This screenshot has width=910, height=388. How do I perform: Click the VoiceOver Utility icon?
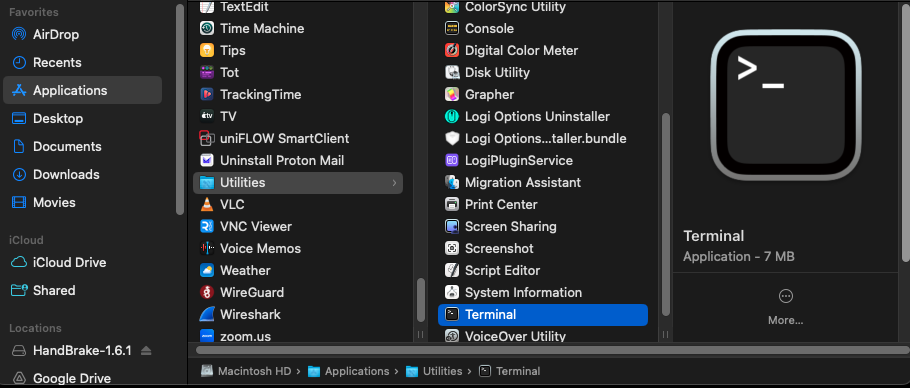452,335
